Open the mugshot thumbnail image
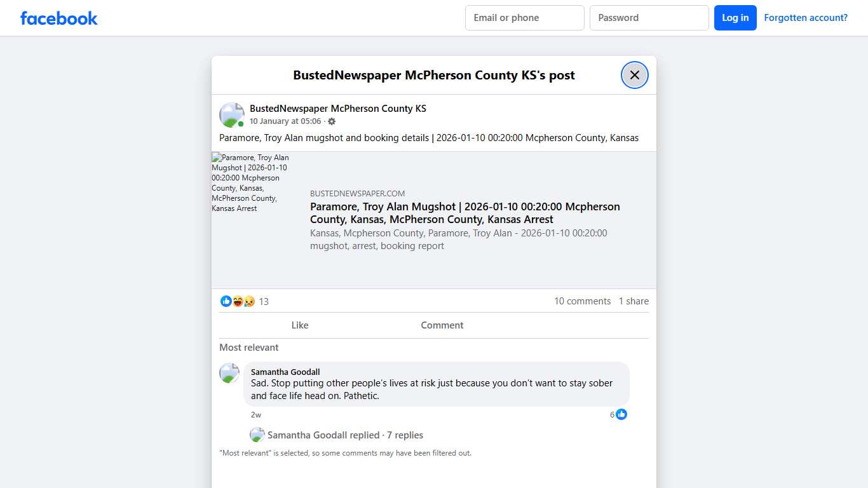 (252, 183)
